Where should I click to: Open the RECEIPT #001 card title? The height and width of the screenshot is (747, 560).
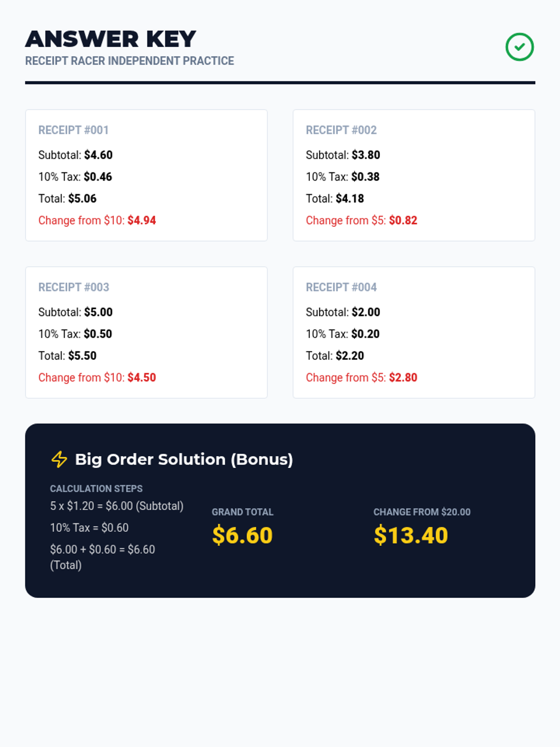click(74, 130)
